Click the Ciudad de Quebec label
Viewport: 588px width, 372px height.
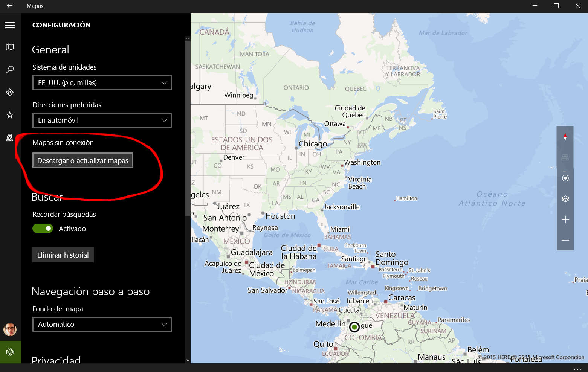pyautogui.click(x=350, y=111)
